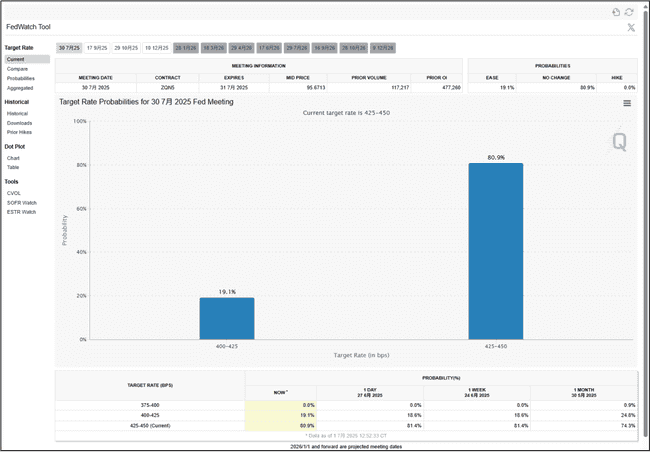
Task: Click the 'Current target rate is 425-450' subtitle
Action: coord(346,113)
